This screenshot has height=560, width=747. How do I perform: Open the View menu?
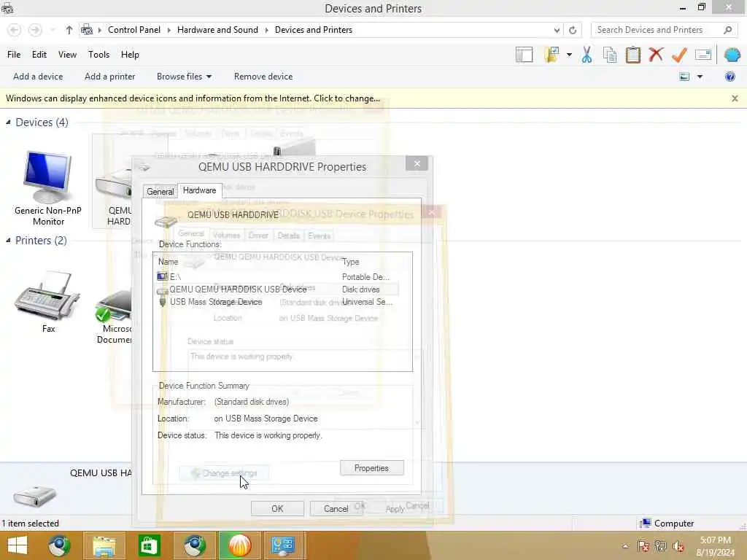point(67,55)
